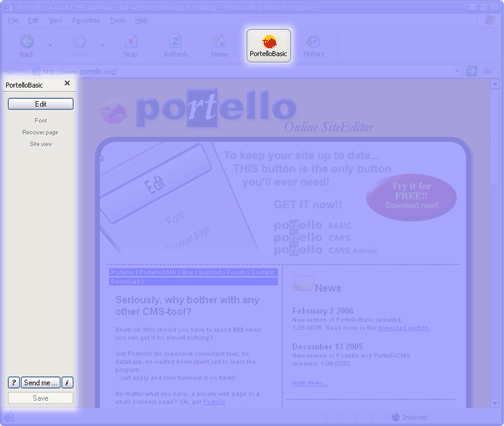This screenshot has width=504, height=426.
Task: Click the portello BASIC product text
Action: tap(313, 225)
